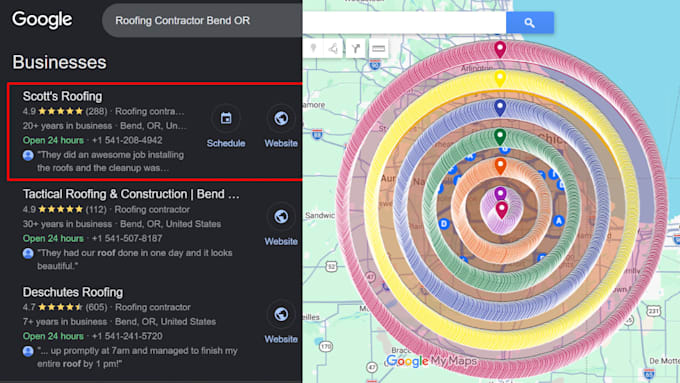Click the Website label for Deschutes Roofing
680x383 pixels.
(x=281, y=339)
